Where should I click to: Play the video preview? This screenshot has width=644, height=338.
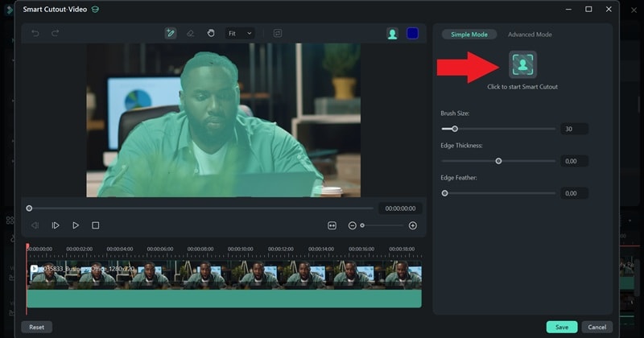76,225
